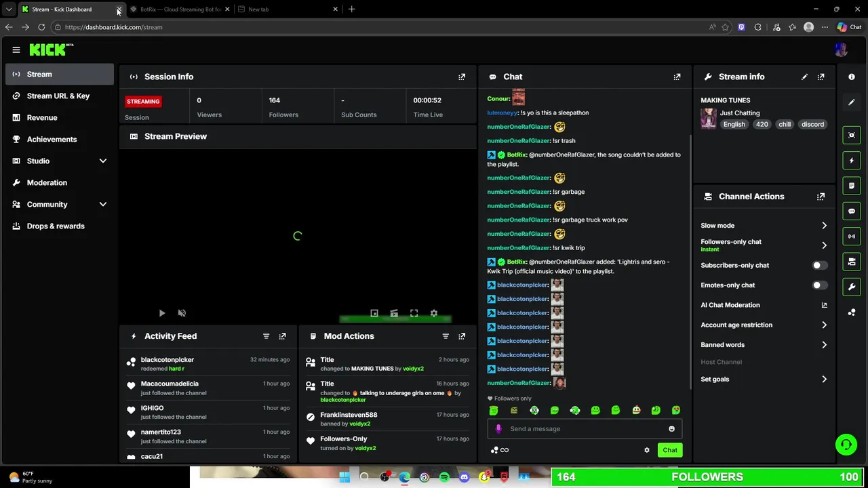Open the info icon in the right sidebar
The image size is (868, 488).
point(852,77)
